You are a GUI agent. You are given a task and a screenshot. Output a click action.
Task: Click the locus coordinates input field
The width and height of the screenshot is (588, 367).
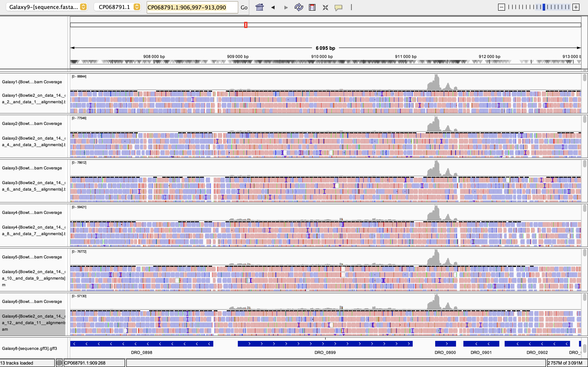192,8
